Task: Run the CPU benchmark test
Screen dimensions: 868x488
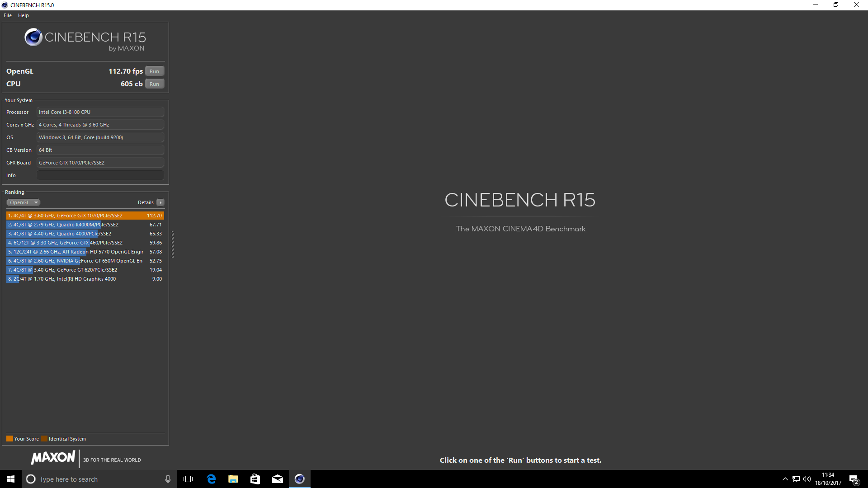Action: 154,84
